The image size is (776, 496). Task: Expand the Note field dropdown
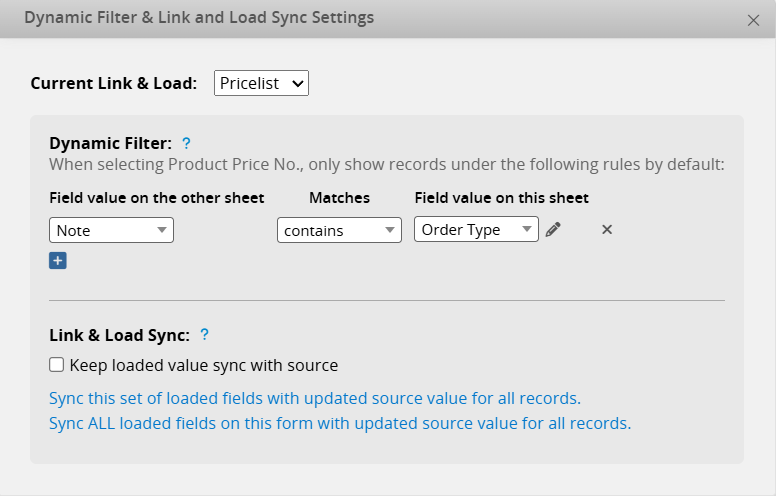111,230
